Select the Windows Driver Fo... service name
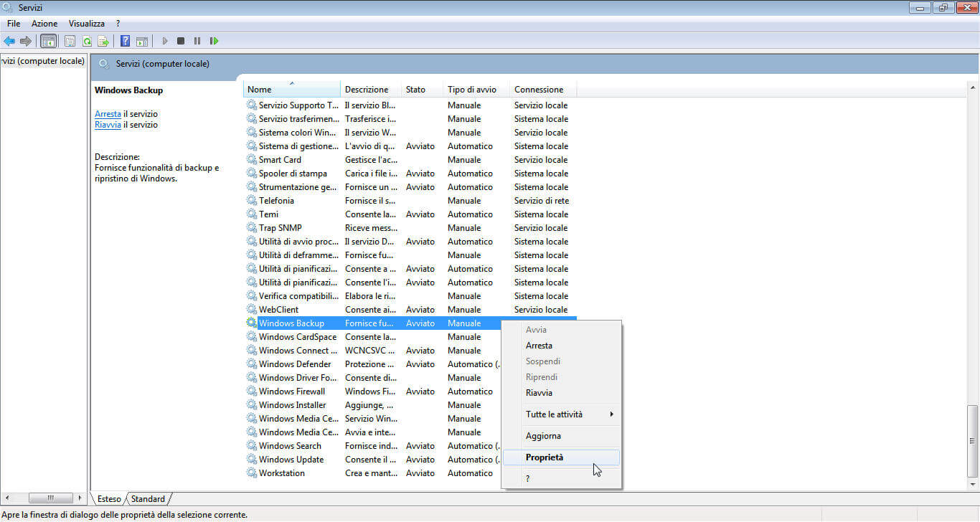The width and height of the screenshot is (980, 522). coord(298,378)
